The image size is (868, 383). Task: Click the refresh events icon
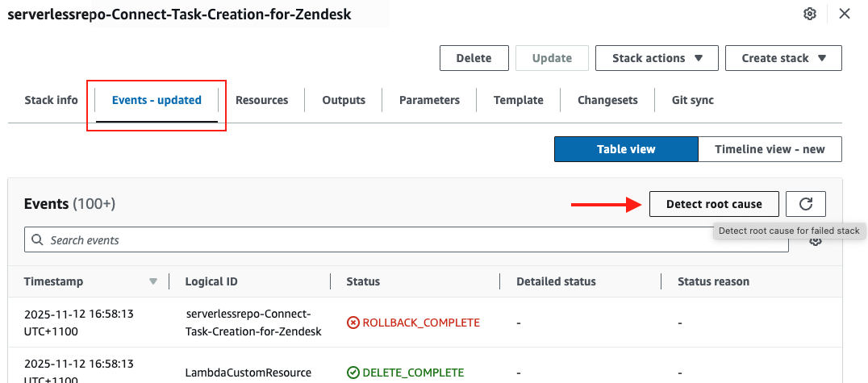coord(805,204)
